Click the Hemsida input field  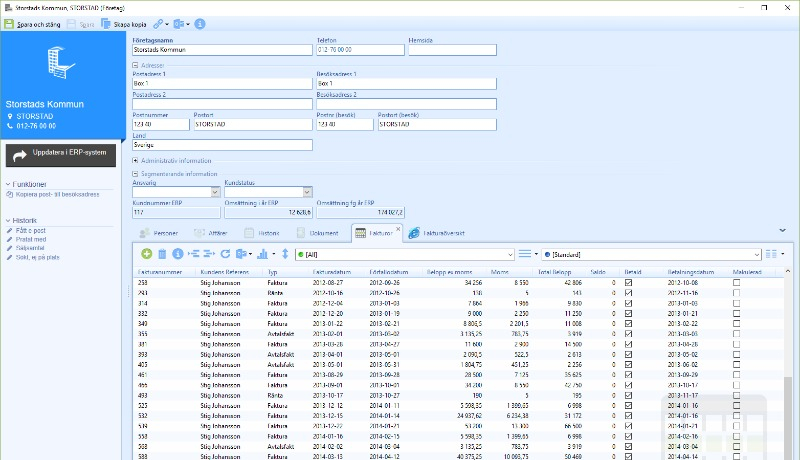tap(452, 50)
